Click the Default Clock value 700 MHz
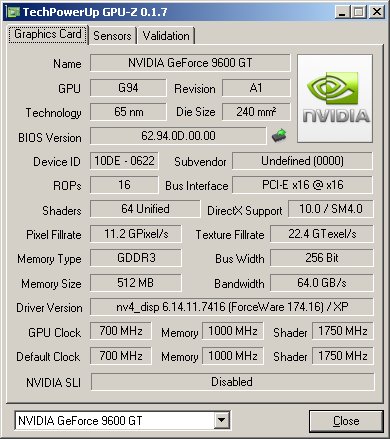The width and height of the screenshot is (390, 439). (x=121, y=356)
